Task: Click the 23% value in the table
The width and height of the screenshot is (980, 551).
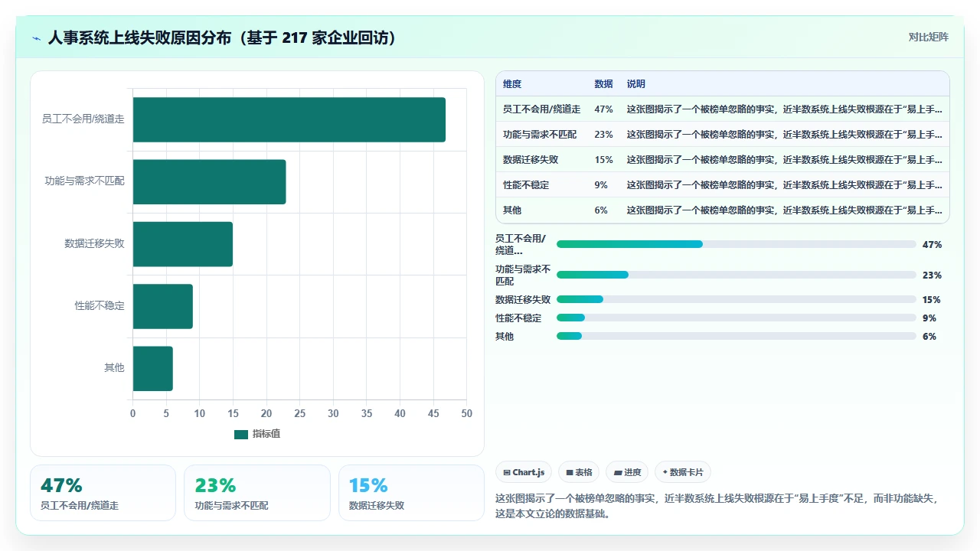Action: [603, 135]
